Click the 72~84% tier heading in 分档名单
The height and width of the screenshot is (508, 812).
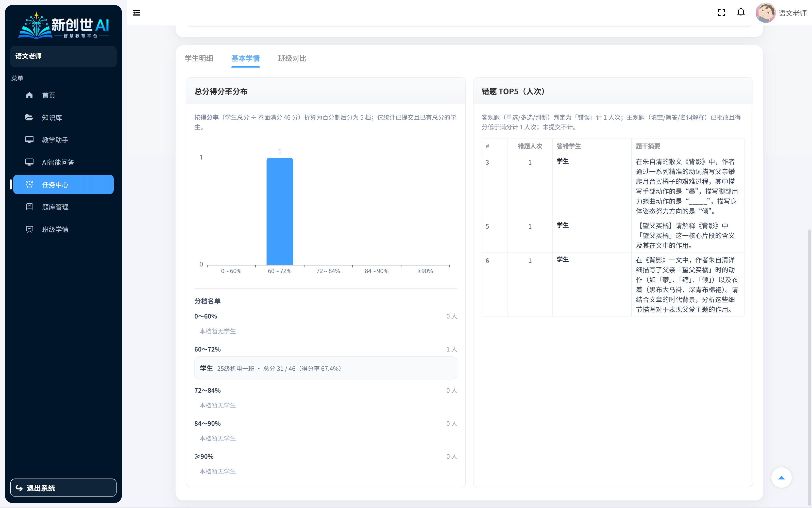click(207, 390)
